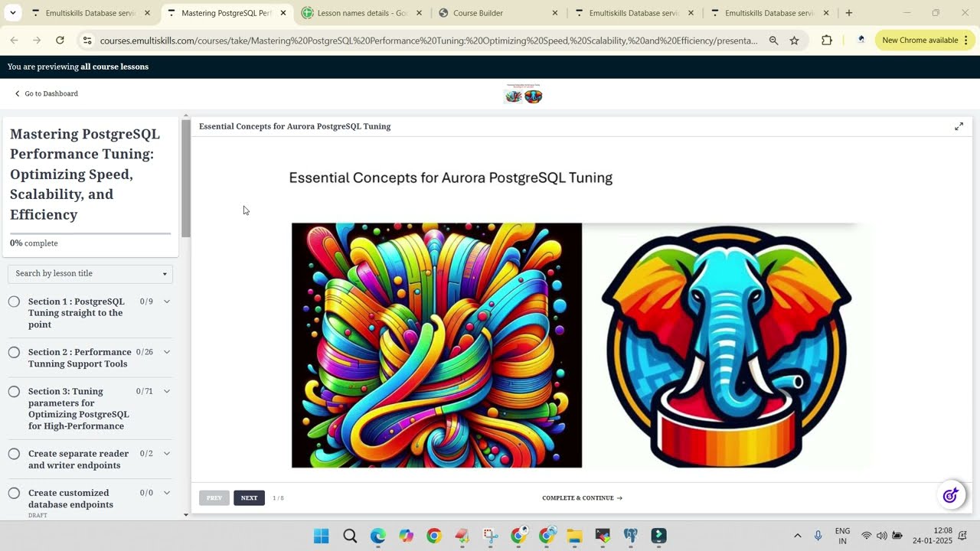The image size is (980, 551).
Task: Open Chrome's three-dot menu
Action: [965, 41]
